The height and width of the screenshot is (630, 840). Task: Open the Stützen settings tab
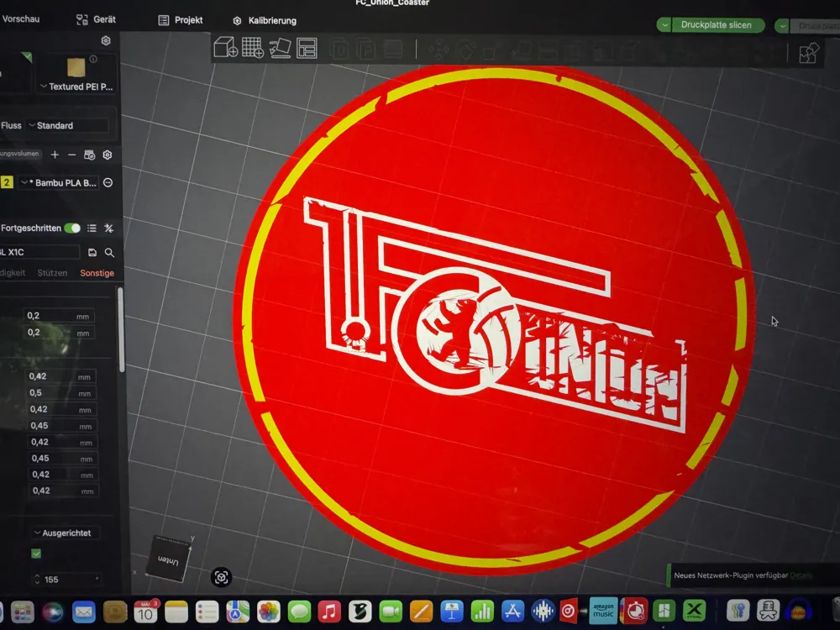pyautogui.click(x=52, y=273)
